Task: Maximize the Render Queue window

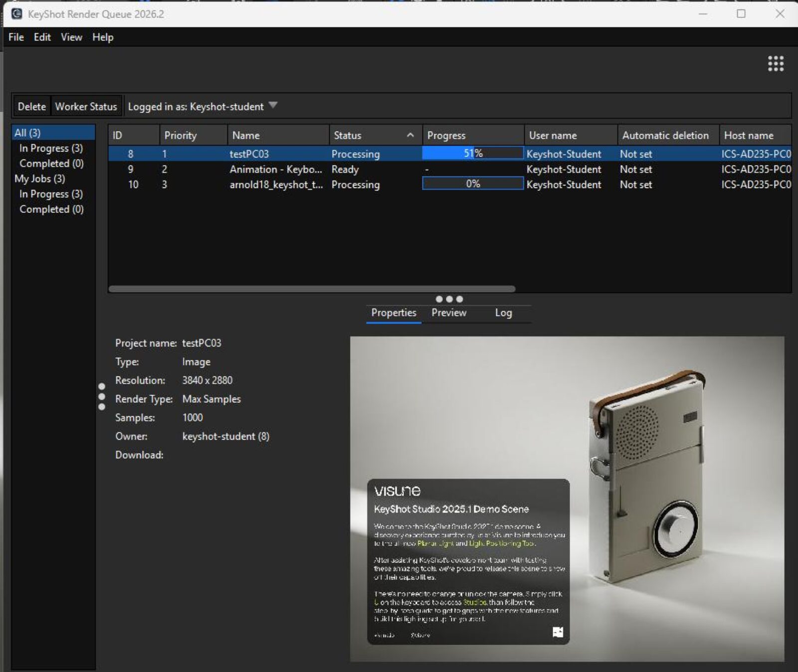Action: pos(741,14)
